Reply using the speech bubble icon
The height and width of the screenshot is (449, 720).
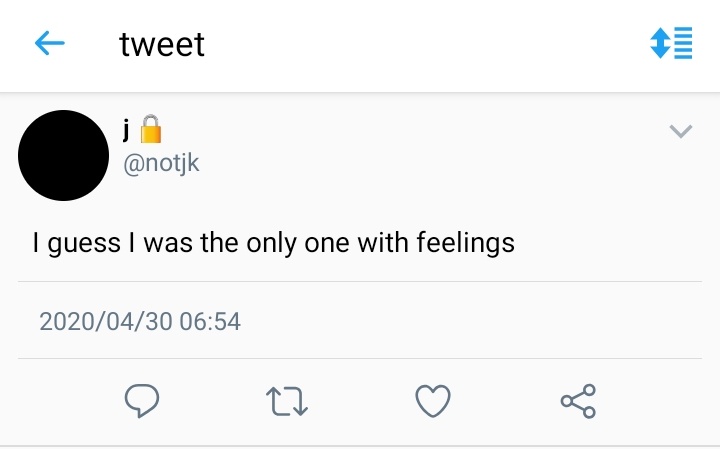142,401
